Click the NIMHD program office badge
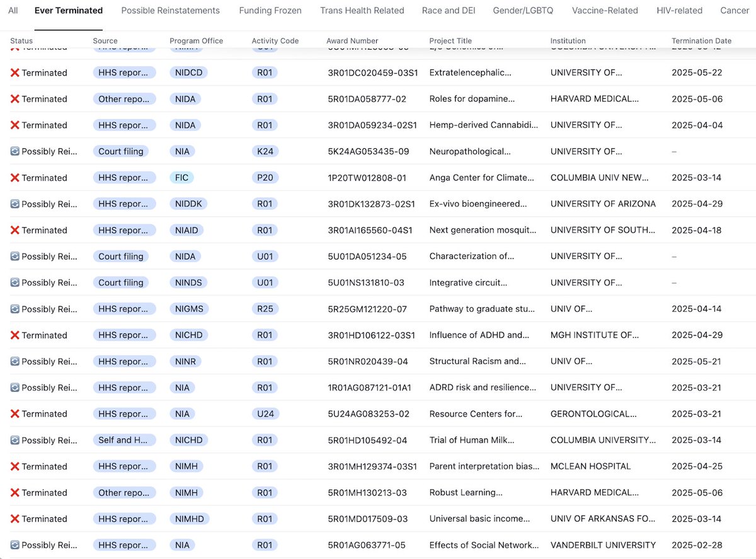Screen dimensions: 756x559 coord(190,519)
